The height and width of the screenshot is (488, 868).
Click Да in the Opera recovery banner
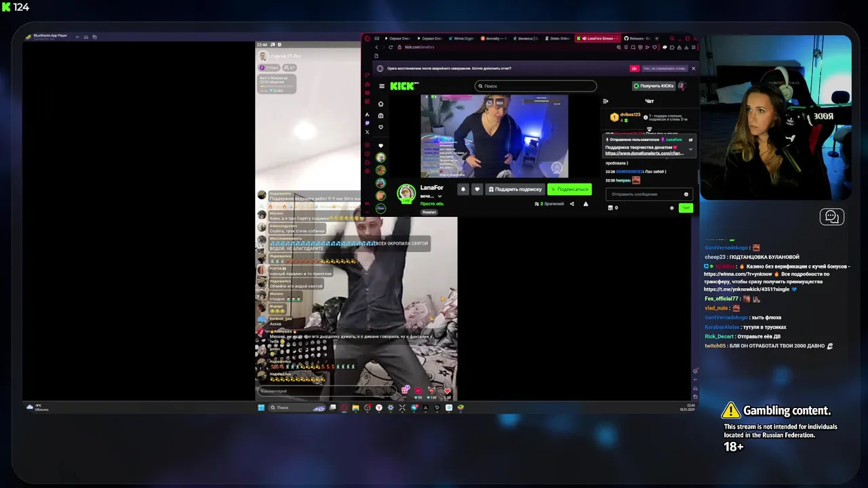pos(634,68)
